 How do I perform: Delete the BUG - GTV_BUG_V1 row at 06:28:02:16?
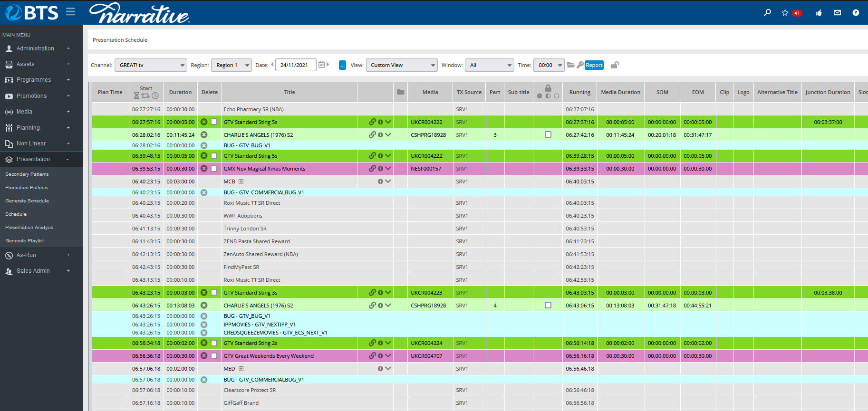tap(204, 145)
